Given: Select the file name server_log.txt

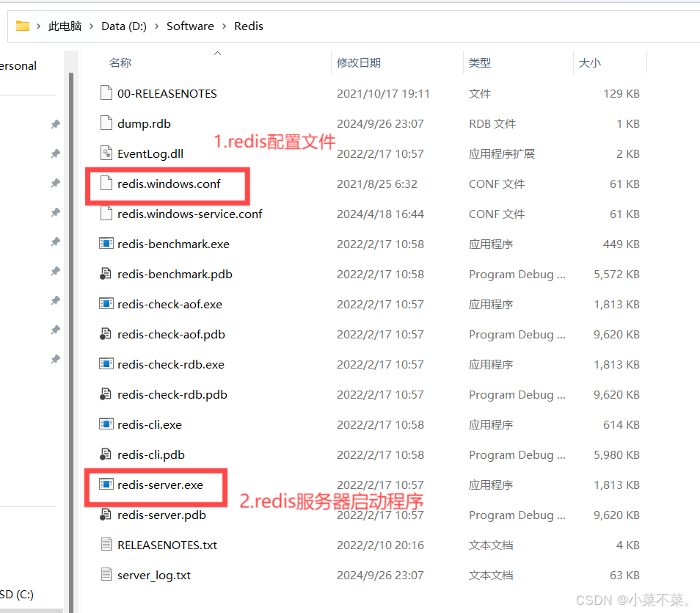Looking at the screenshot, I should (x=154, y=576).
